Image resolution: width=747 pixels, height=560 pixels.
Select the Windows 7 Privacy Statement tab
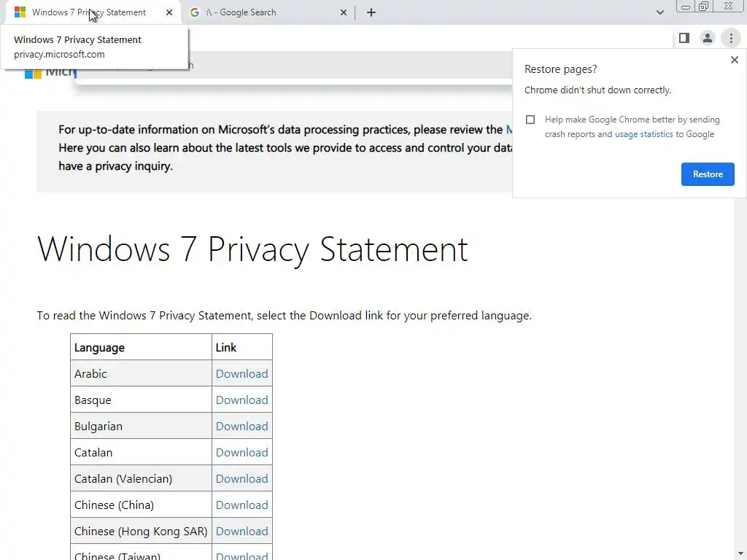[93, 12]
